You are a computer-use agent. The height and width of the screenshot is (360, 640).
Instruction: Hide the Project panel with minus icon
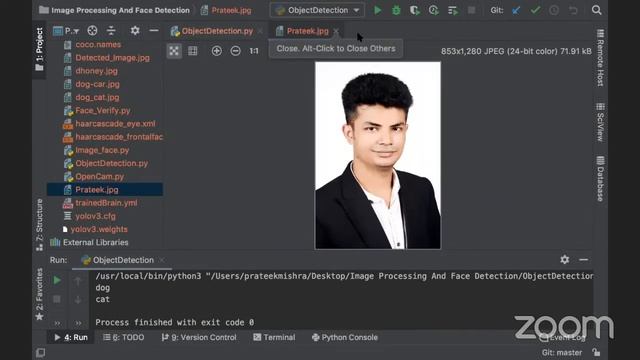pos(154,31)
